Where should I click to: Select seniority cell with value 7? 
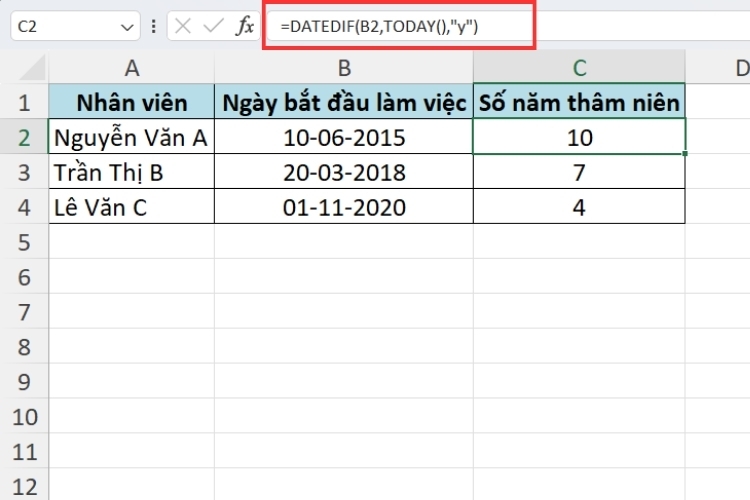point(579,172)
